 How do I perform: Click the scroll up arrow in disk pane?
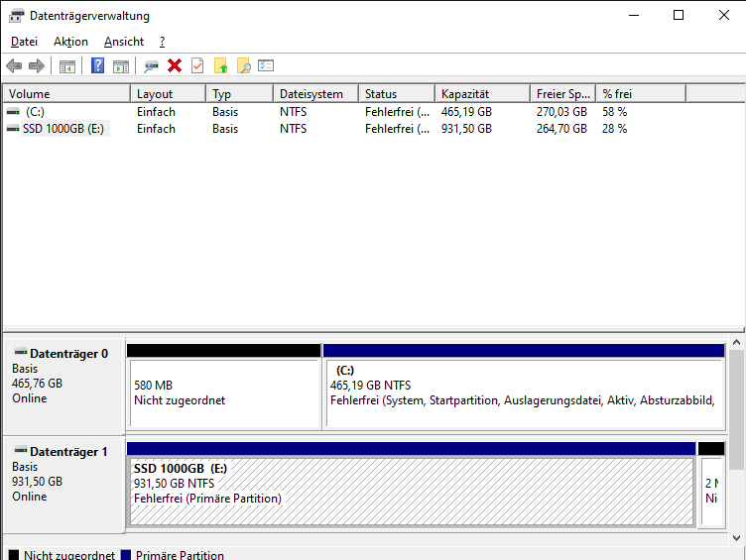pos(736,342)
